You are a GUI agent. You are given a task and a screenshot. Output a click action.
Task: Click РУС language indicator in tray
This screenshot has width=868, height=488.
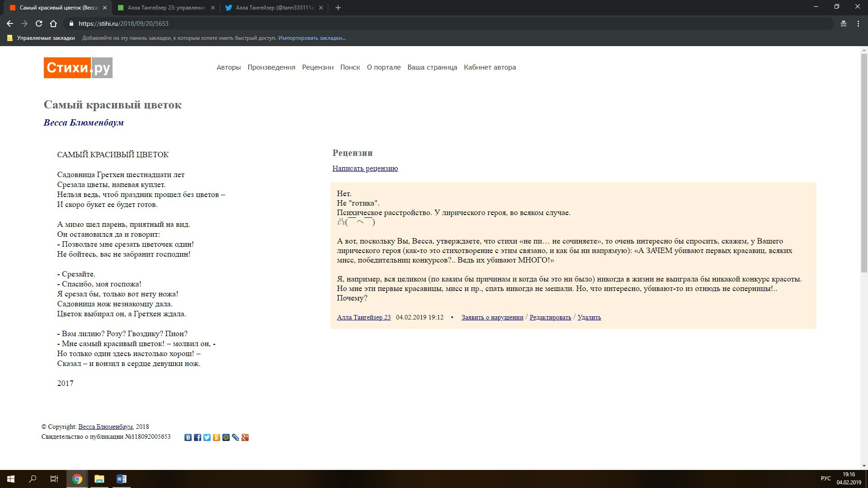point(826,479)
